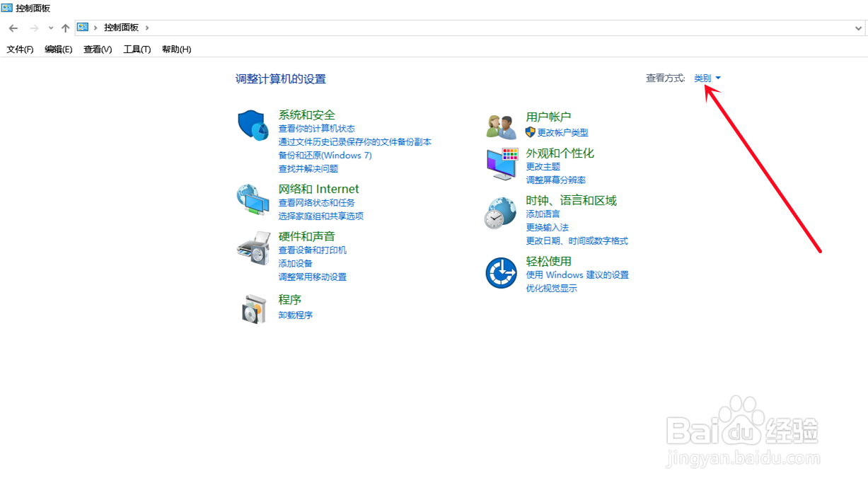Expand chevron after 控制面板 in address bar
Screen dimensions: 868x488
coord(147,28)
